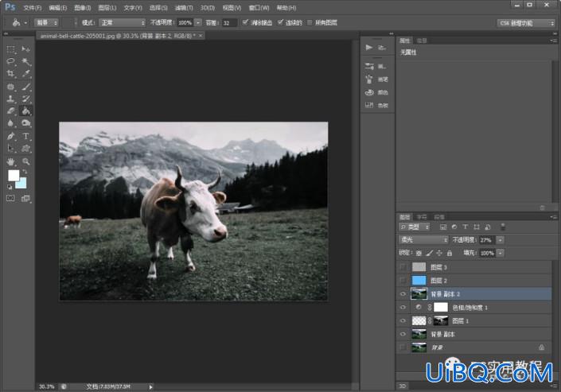Select the History Brush tool

pos(25,99)
